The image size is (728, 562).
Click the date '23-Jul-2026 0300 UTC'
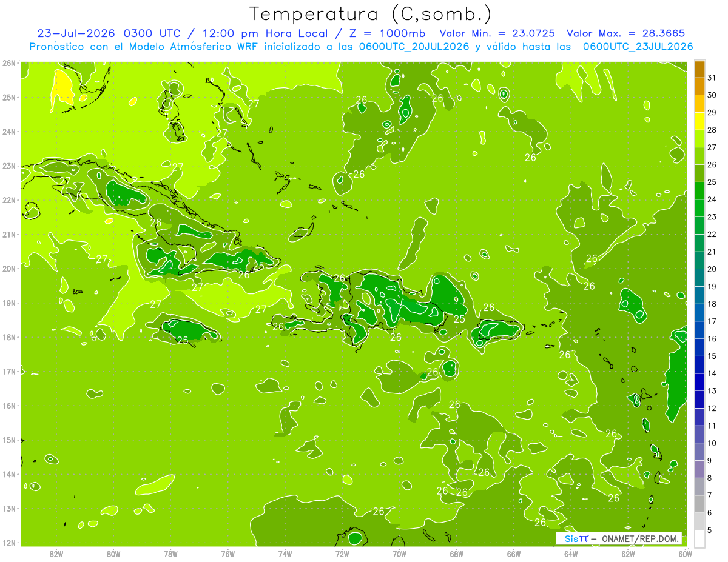[x=108, y=33]
